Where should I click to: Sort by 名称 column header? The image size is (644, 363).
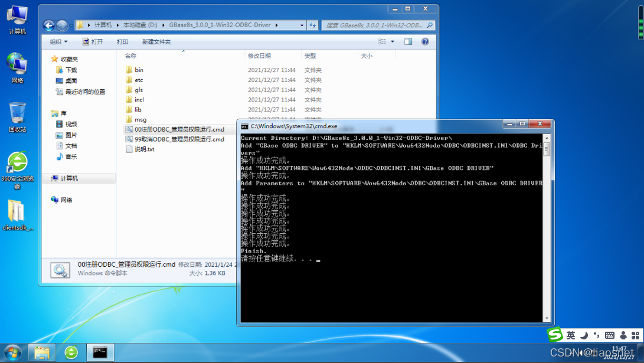130,55
